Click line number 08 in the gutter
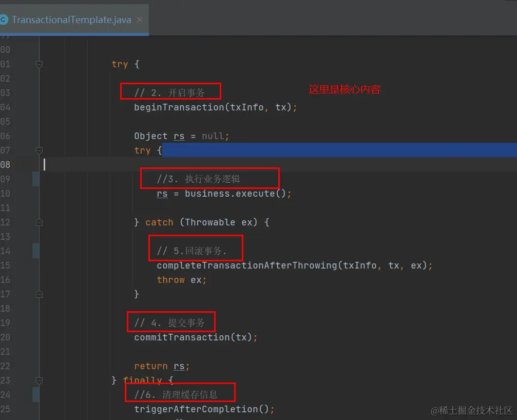Viewport: 517px width, 420px height. point(5,165)
